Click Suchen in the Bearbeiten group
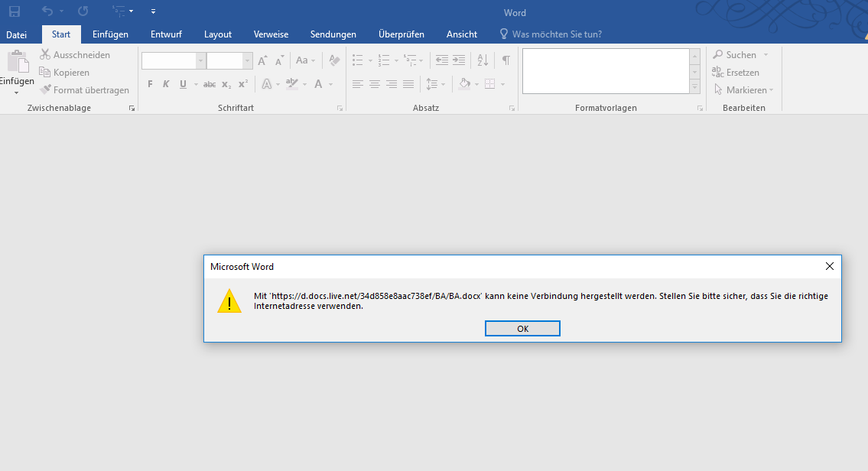 [x=734, y=55]
